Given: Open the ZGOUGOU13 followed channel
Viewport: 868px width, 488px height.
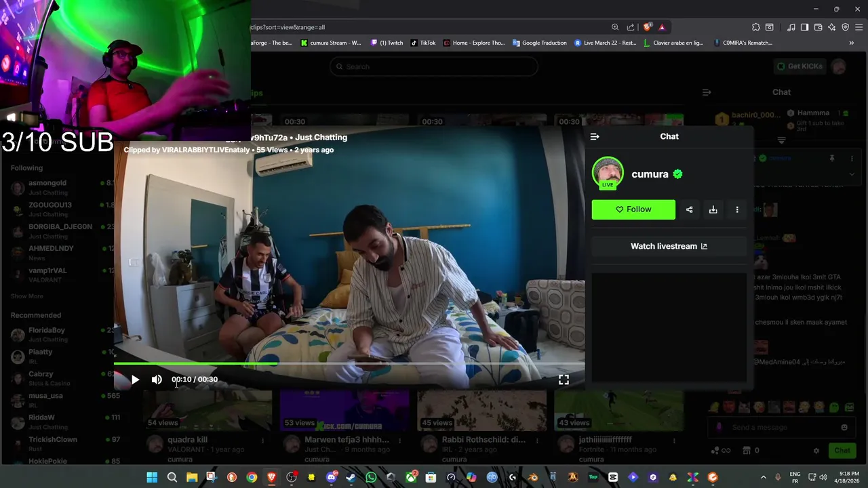Looking at the screenshot, I should (58, 209).
